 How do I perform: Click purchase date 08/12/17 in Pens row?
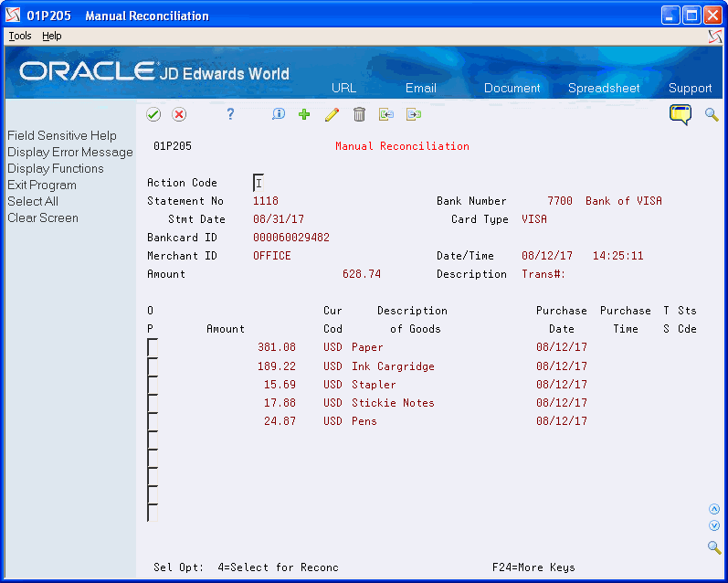[x=562, y=421]
